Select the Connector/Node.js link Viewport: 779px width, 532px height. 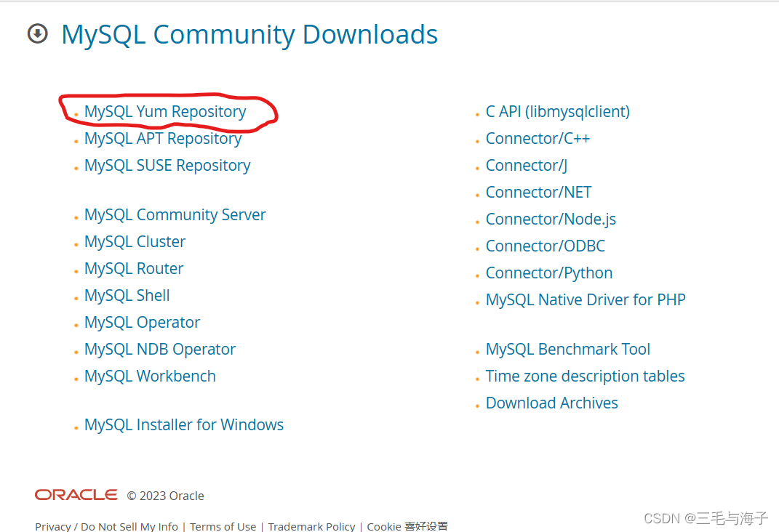point(551,219)
